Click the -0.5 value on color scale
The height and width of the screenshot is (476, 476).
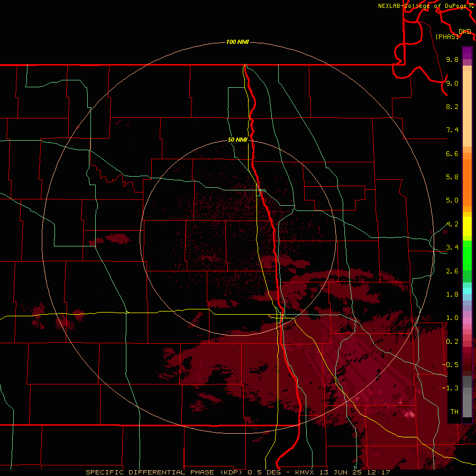450,365
